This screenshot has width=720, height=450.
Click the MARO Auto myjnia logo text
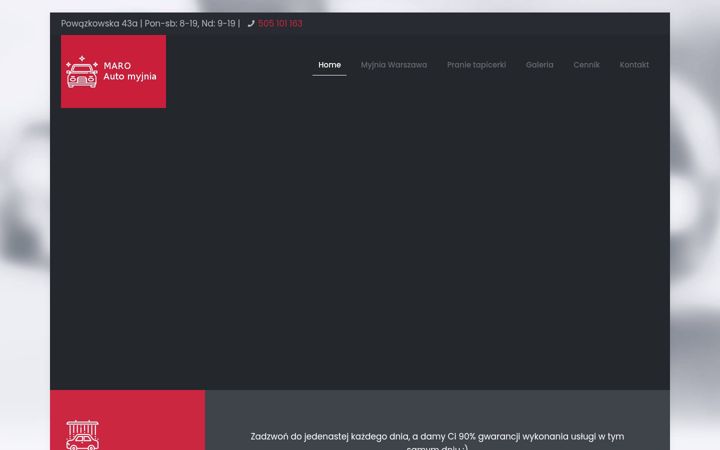click(130, 71)
